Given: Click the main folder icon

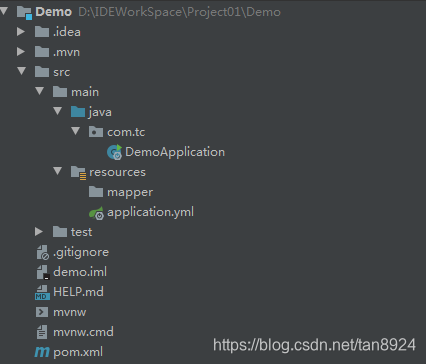Looking at the screenshot, I should click(x=60, y=92).
